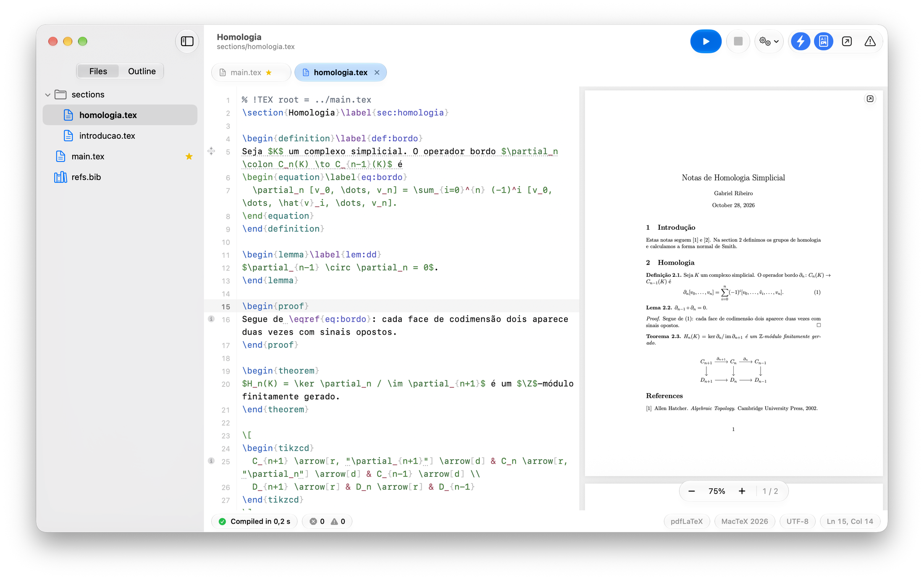
Task: Zoom out the PDF preview
Action: (x=691, y=491)
